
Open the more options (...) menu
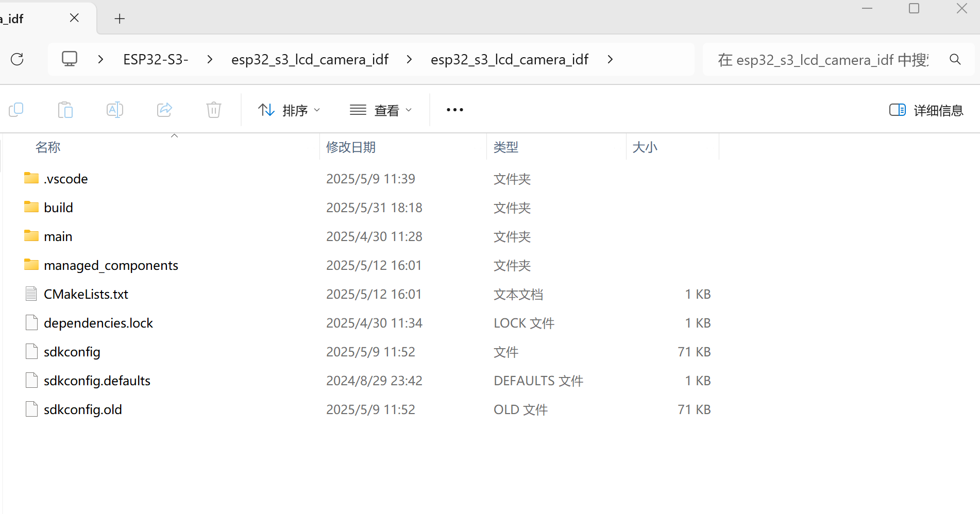pos(454,110)
